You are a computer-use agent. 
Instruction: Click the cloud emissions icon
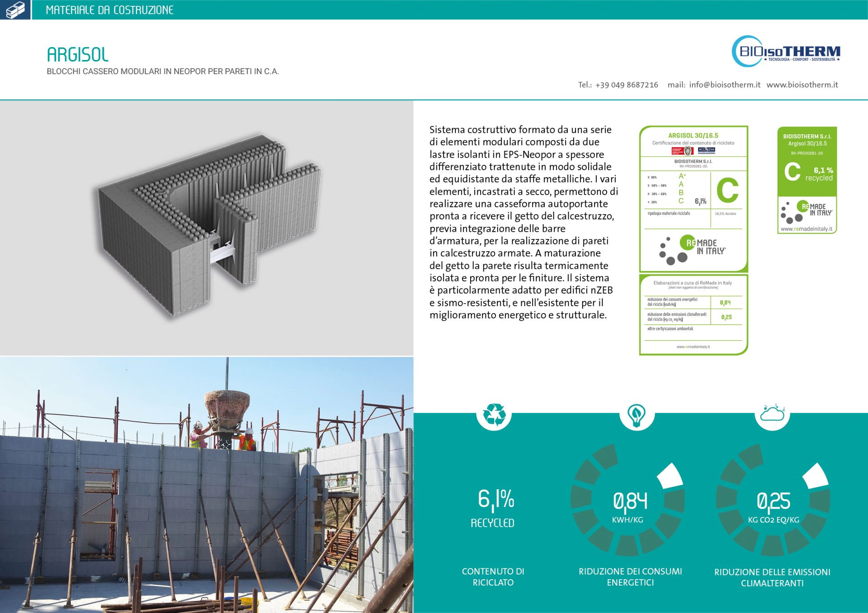[772, 412]
